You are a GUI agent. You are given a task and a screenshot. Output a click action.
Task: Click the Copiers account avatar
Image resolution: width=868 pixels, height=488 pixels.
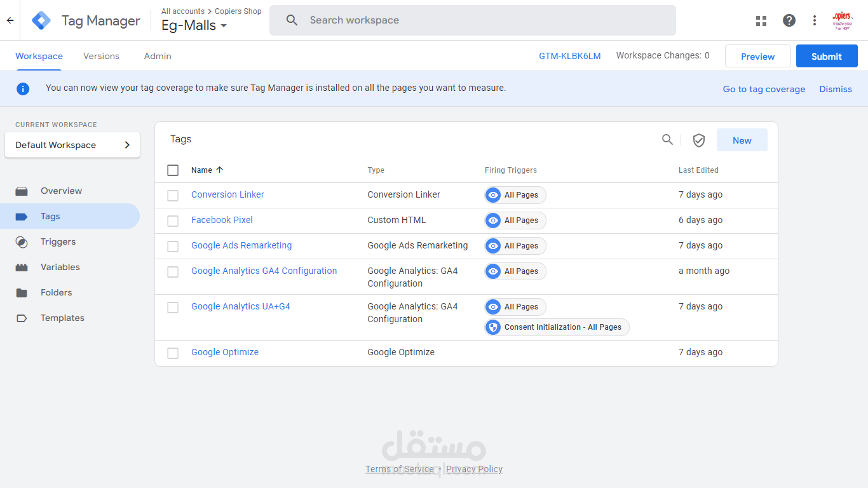point(842,20)
